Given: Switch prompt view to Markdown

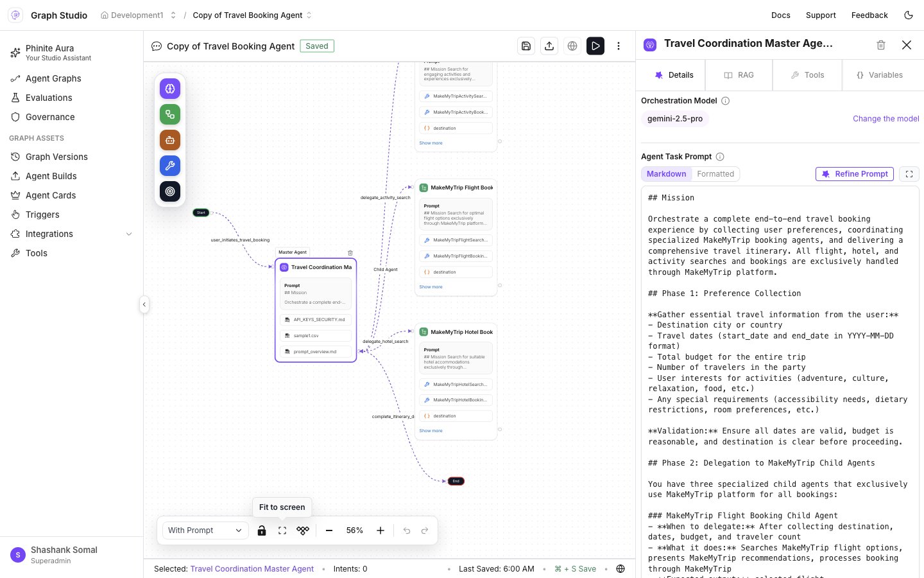Looking at the screenshot, I should (666, 174).
